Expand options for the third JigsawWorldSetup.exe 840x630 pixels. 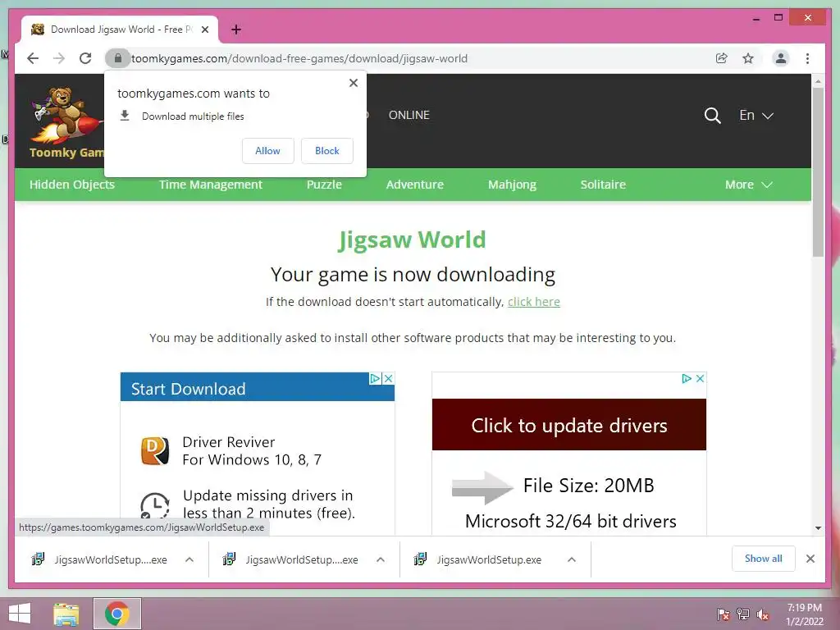pos(572,559)
